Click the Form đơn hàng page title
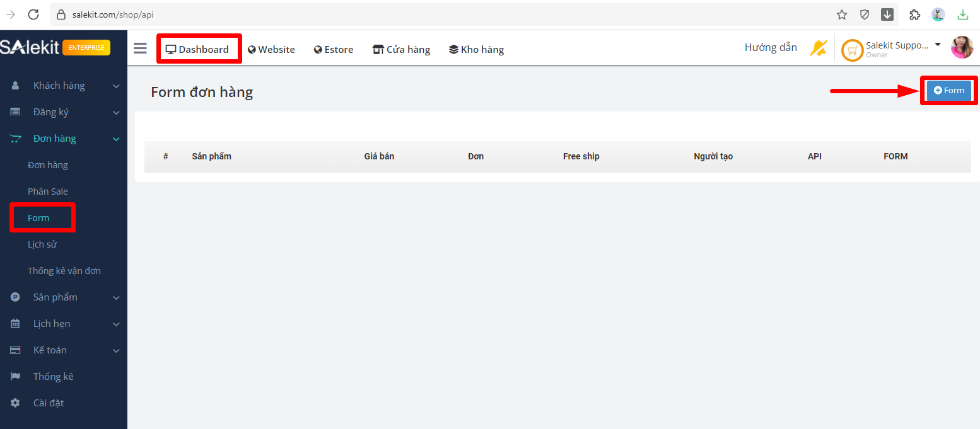The width and height of the screenshot is (980, 429). pos(202,92)
